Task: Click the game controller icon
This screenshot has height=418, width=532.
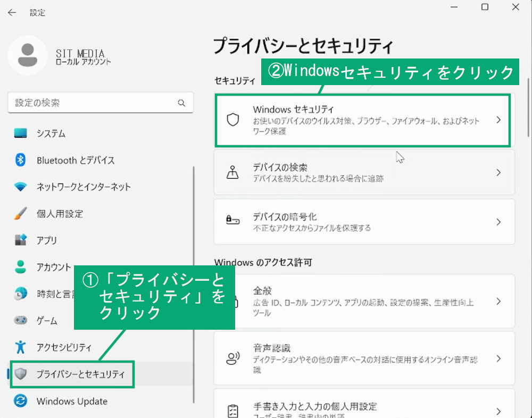Action: tap(20, 320)
